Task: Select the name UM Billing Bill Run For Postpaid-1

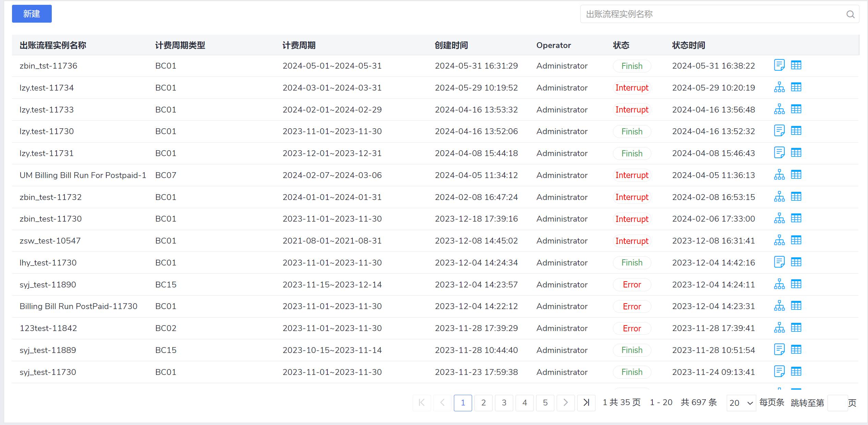Action: pyautogui.click(x=83, y=175)
